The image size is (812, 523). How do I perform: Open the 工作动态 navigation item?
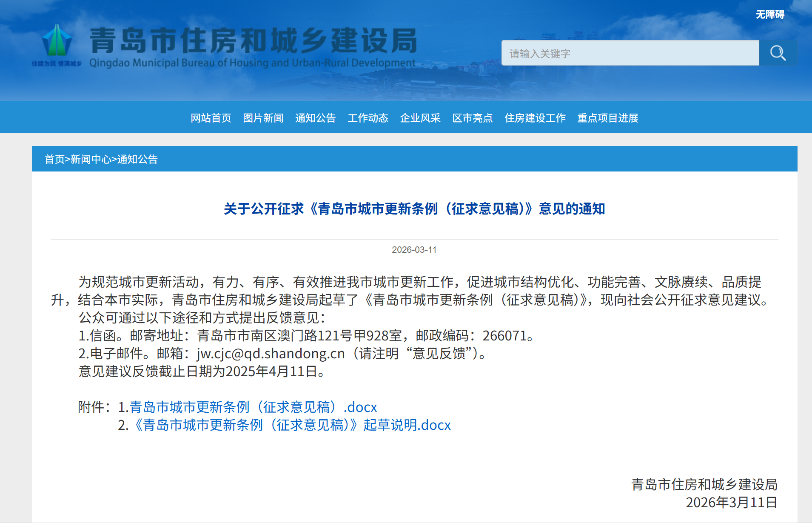coord(368,118)
